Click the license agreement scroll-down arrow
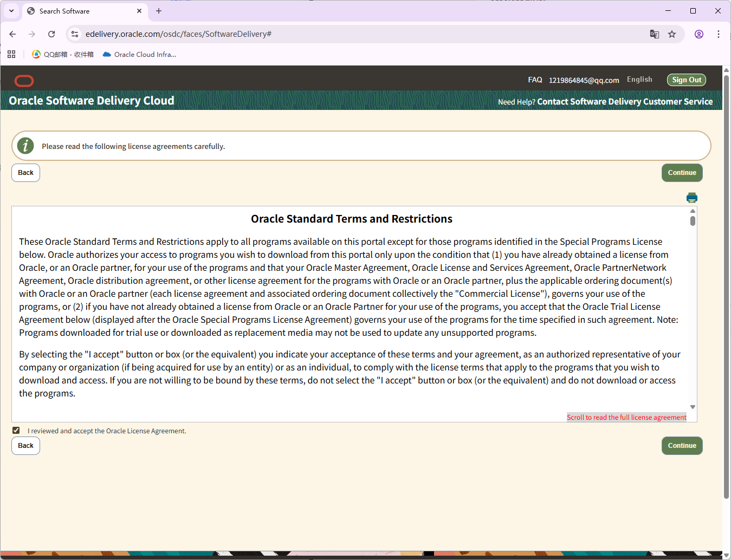 click(693, 407)
